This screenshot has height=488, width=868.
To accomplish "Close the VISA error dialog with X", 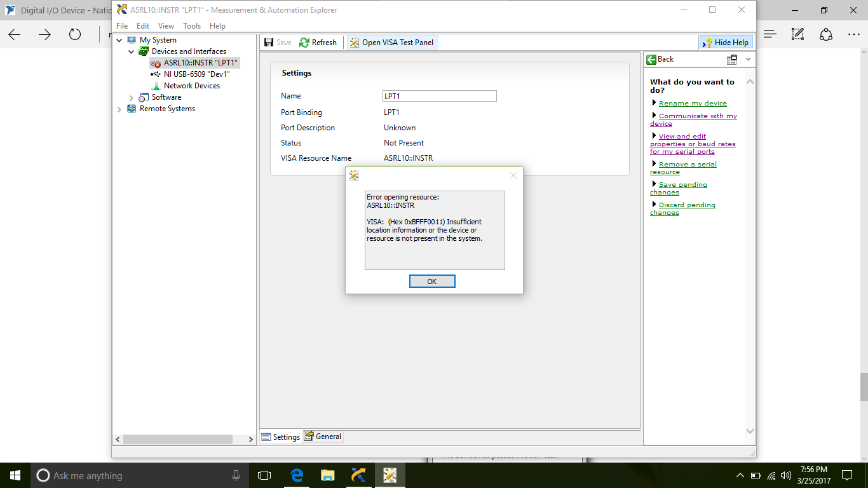I will [513, 175].
